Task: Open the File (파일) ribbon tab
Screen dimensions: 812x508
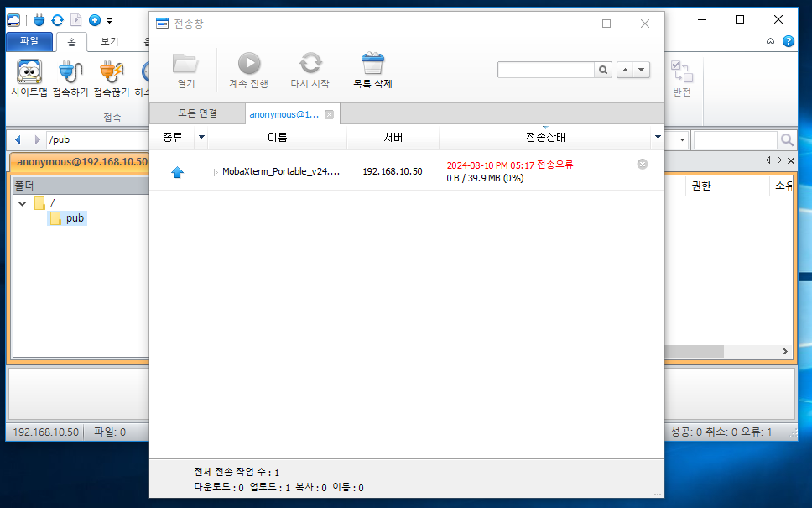Action: click(29, 41)
